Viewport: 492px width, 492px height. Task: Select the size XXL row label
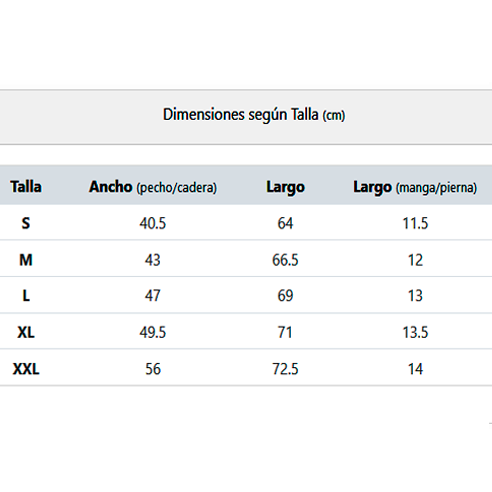pos(26,369)
